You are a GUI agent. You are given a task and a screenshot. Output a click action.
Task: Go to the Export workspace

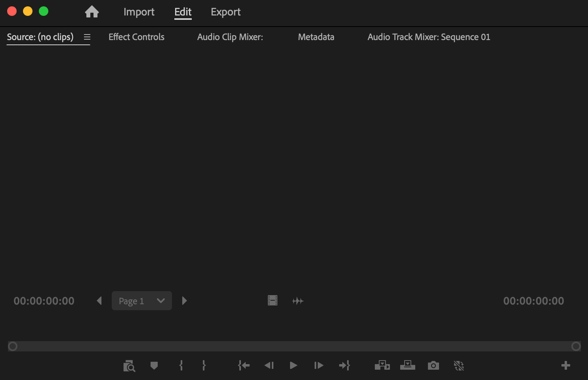pyautogui.click(x=225, y=12)
